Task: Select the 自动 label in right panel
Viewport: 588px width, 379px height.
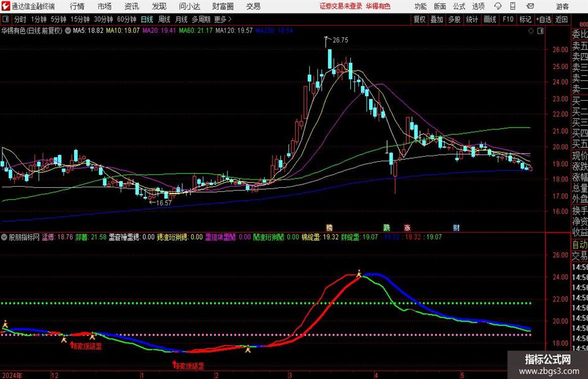Action: (x=580, y=245)
